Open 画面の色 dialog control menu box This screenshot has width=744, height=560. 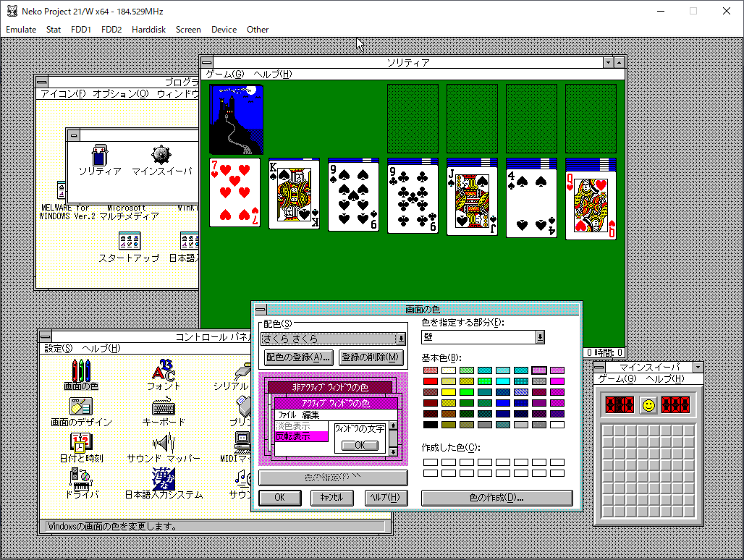click(x=261, y=309)
